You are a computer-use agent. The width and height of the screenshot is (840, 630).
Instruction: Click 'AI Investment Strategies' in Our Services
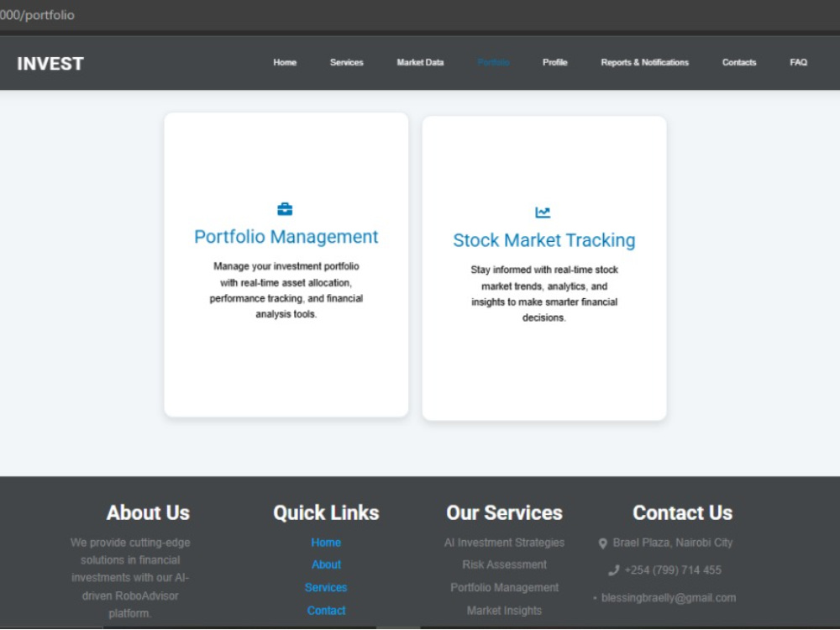504,543
